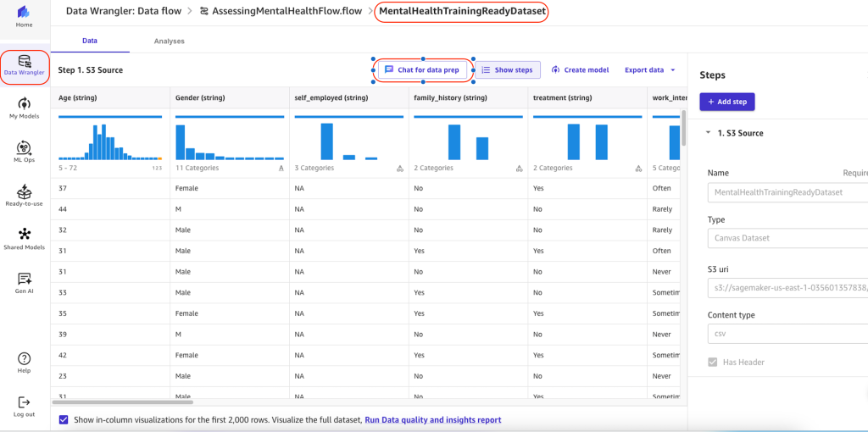Image resolution: width=868 pixels, height=432 pixels.
Task: Select the Data tab
Action: pyautogui.click(x=90, y=41)
